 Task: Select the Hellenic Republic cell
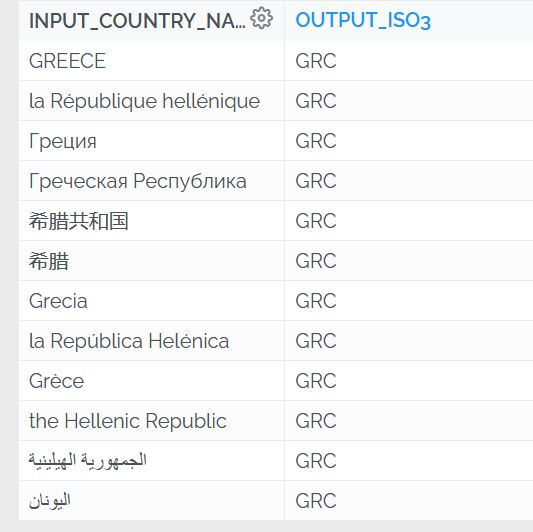click(x=152, y=421)
